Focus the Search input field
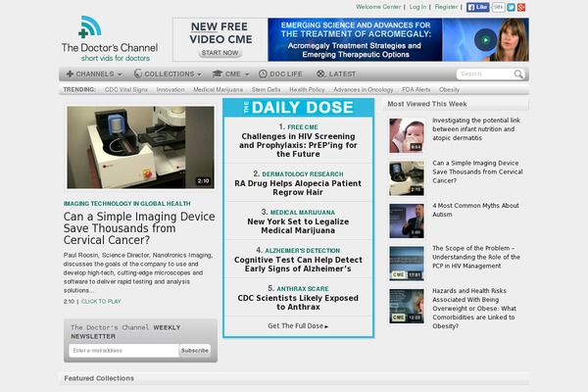 tap(485, 73)
